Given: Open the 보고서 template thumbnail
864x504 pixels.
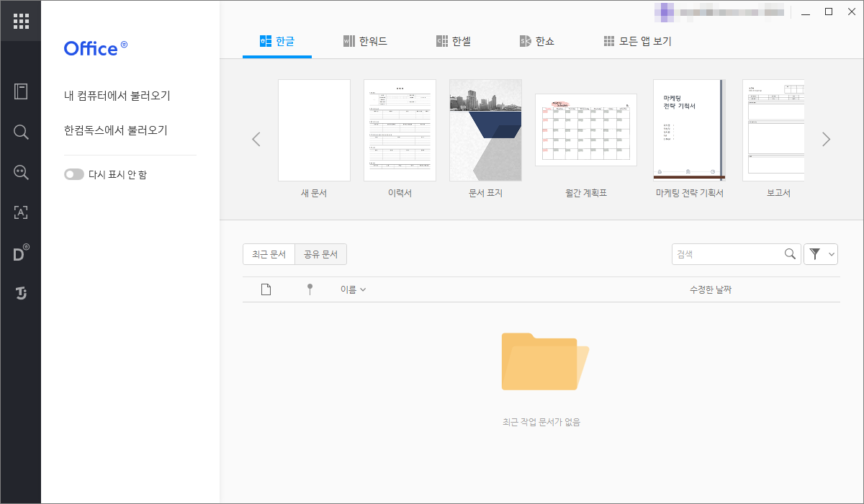Looking at the screenshot, I should point(773,130).
